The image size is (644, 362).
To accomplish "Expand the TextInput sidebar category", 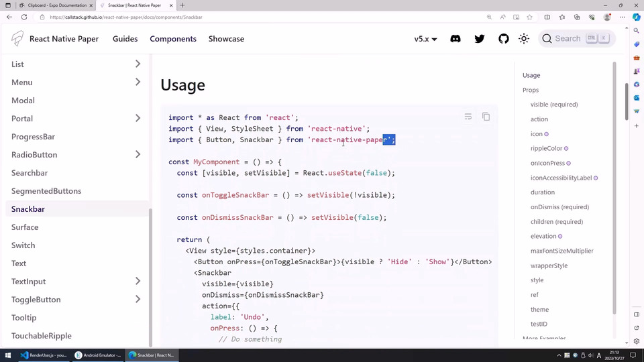I will click(x=138, y=281).
